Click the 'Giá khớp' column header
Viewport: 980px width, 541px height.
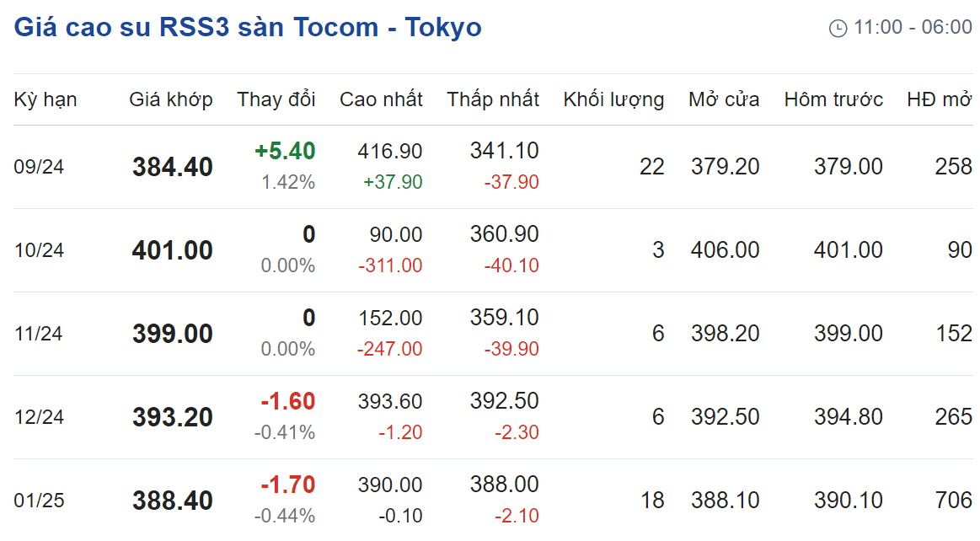click(x=170, y=99)
